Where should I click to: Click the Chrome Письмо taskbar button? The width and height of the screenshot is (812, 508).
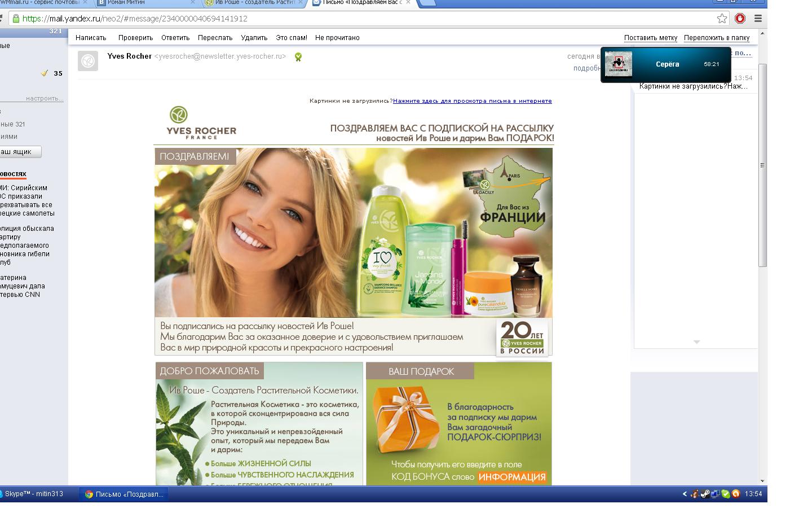point(124,494)
